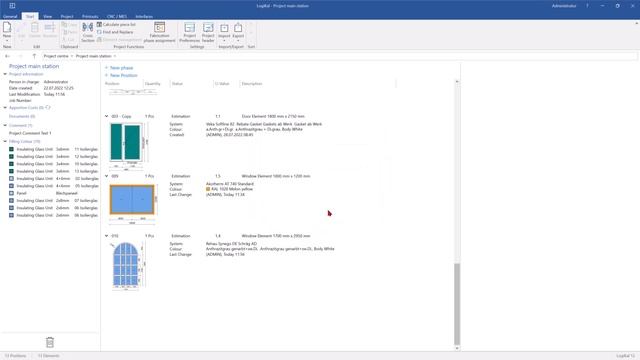Switch to the View tab
Screen dimensions: 640x360
pos(47,16)
